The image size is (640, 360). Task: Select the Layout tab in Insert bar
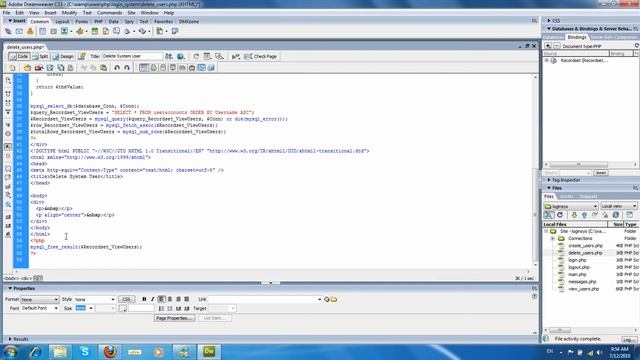62,21
